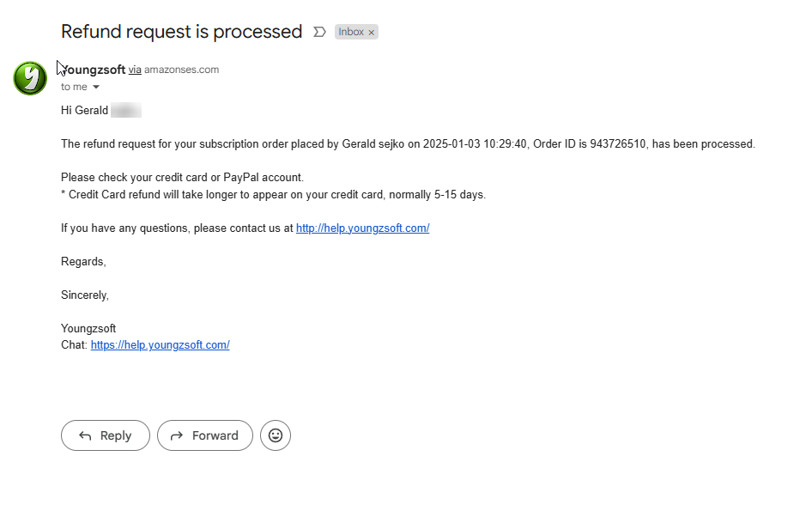The height and width of the screenshot is (517, 812).
Task: Add an emoji reaction via smiley icon
Action: coord(276,435)
